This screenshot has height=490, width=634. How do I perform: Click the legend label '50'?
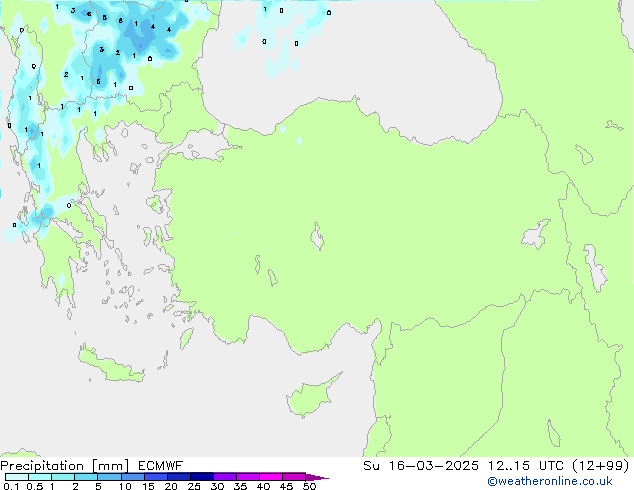(309, 486)
